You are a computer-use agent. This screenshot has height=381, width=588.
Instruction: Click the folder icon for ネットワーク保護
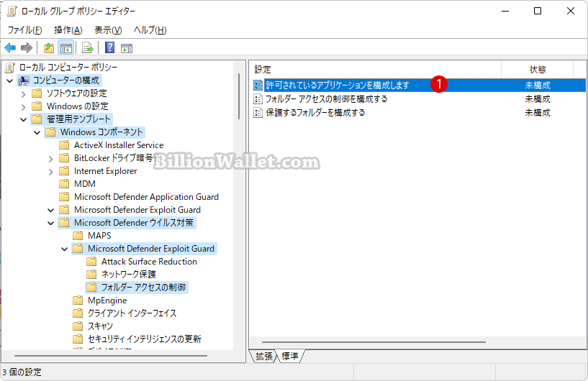click(x=91, y=274)
